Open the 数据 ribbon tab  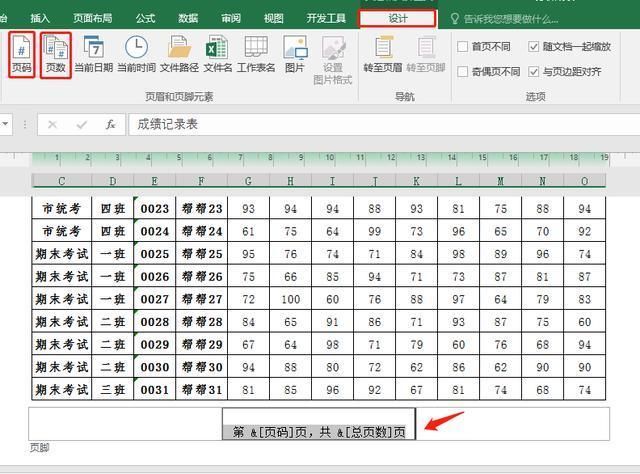(188, 18)
